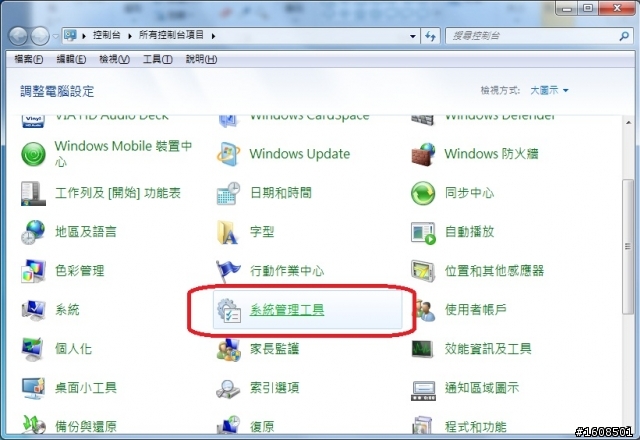Open the 桌面小工具 link text
Image resolution: width=640 pixels, height=440 pixels.
pos(86,388)
